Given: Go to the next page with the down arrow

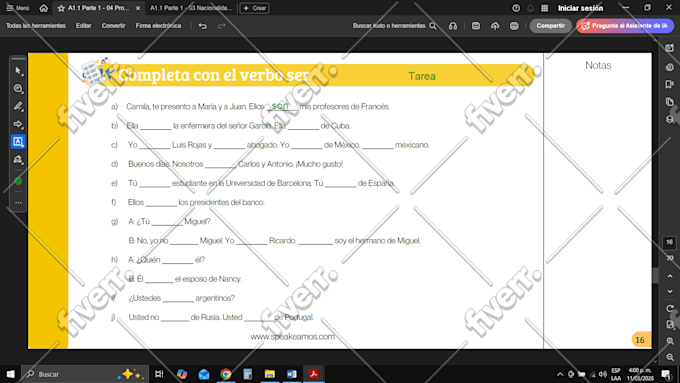Looking at the screenshot, I should pos(670,291).
